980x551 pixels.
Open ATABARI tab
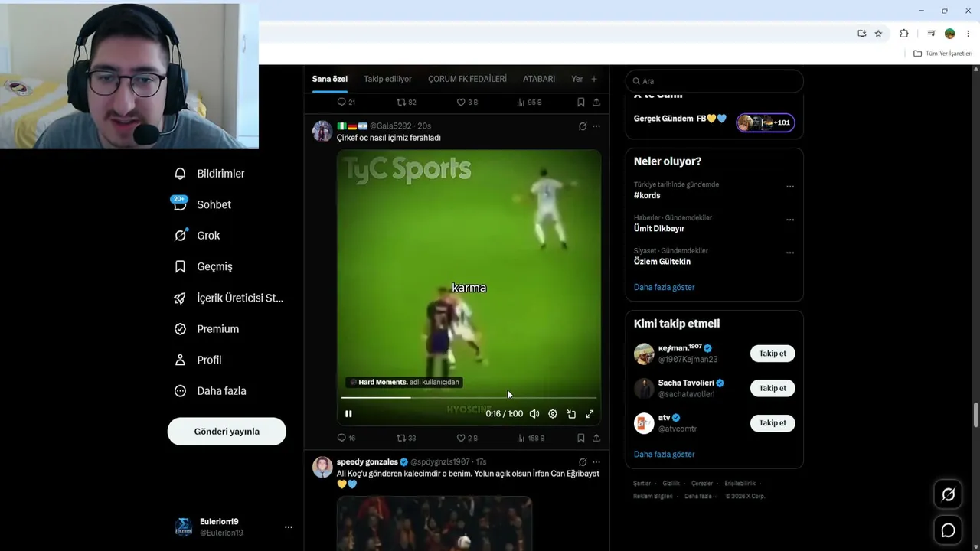coord(539,79)
